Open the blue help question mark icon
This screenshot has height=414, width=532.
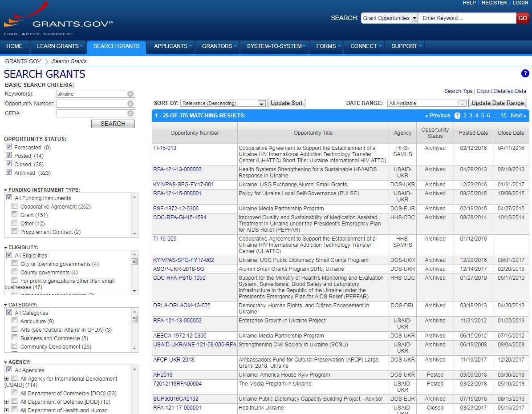tap(525, 73)
